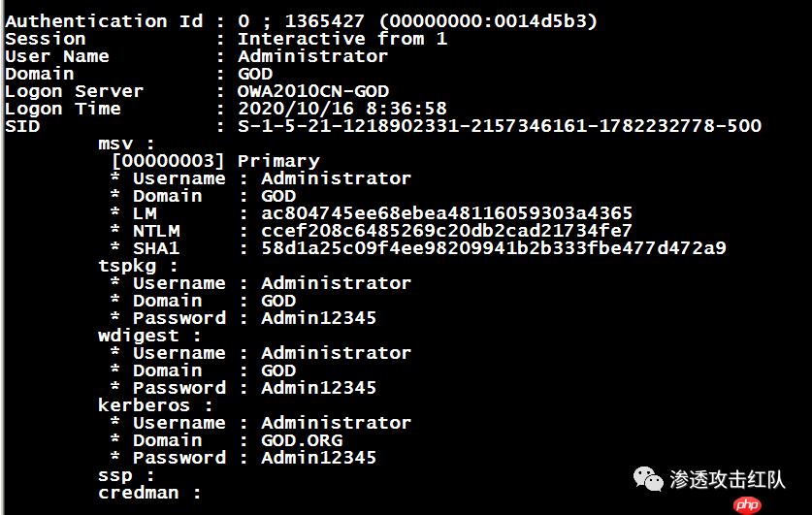This screenshot has width=812, height=515.
Task: Click the kerberos password Admin12345
Action: pos(318,458)
